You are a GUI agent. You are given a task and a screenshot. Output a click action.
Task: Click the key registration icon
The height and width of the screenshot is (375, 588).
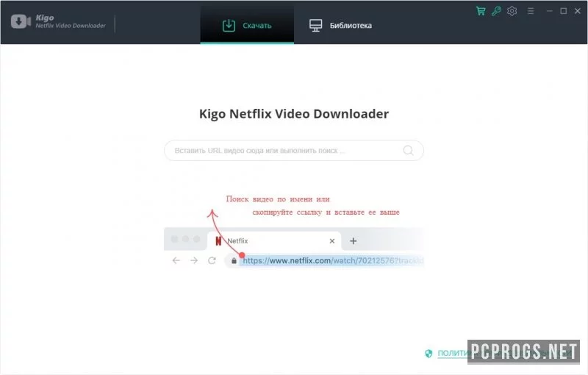(497, 11)
